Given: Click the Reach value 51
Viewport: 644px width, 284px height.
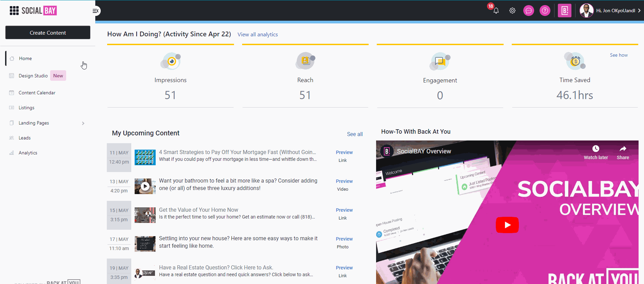Looking at the screenshot, I should pyautogui.click(x=305, y=95).
